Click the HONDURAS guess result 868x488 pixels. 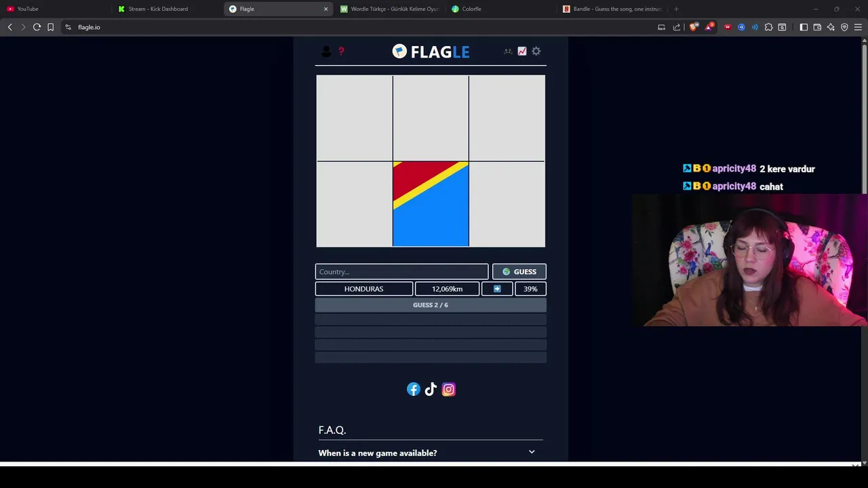pos(364,289)
